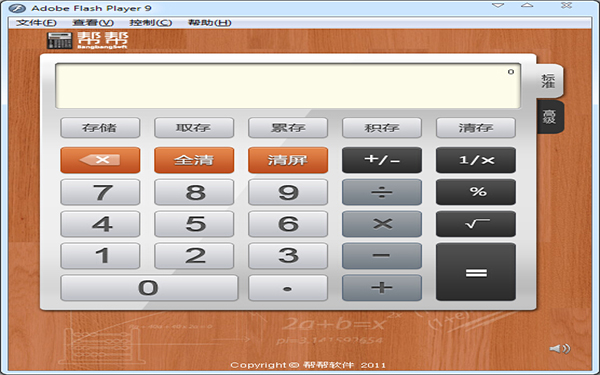600x375 pixels.
Task: Click the multiplication operator key
Action: [382, 224]
